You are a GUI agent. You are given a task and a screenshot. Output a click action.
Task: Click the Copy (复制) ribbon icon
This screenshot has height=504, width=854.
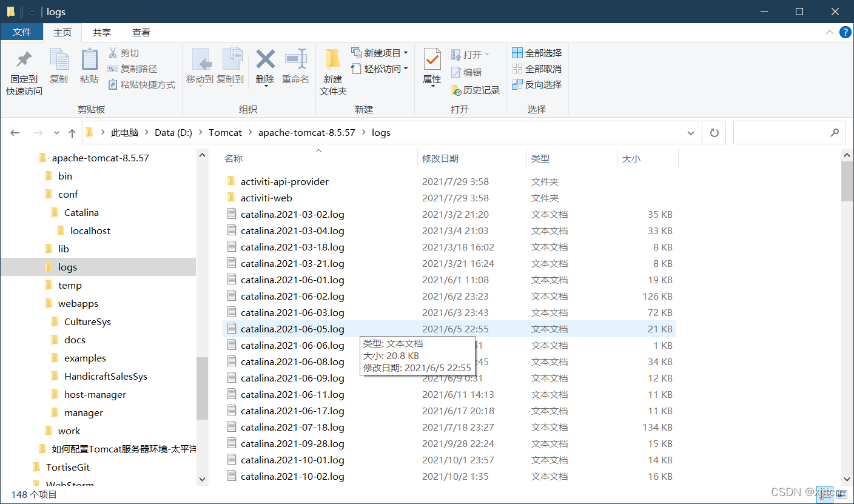[x=59, y=66]
